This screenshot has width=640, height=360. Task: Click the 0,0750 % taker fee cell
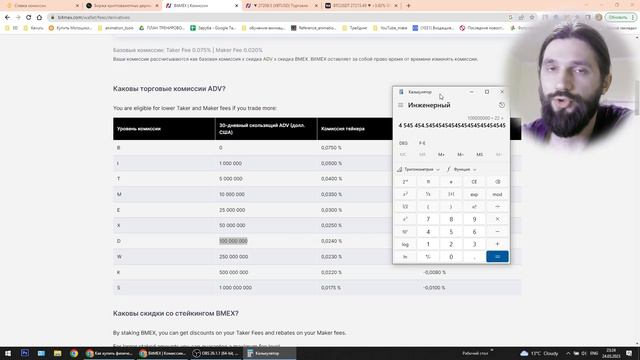click(x=331, y=148)
